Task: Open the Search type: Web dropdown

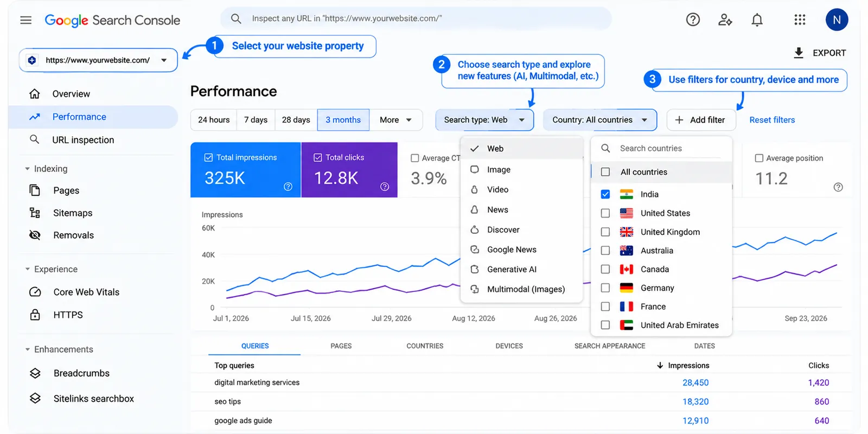Action: coord(484,120)
